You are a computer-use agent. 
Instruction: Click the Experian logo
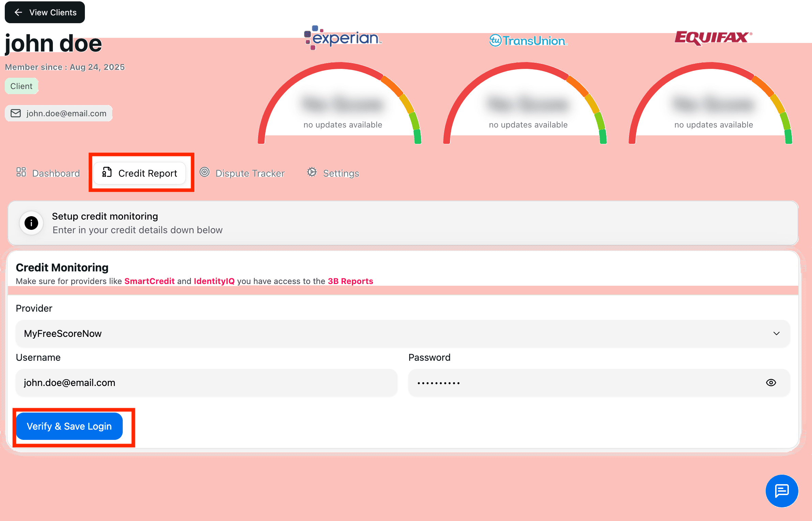[343, 38]
